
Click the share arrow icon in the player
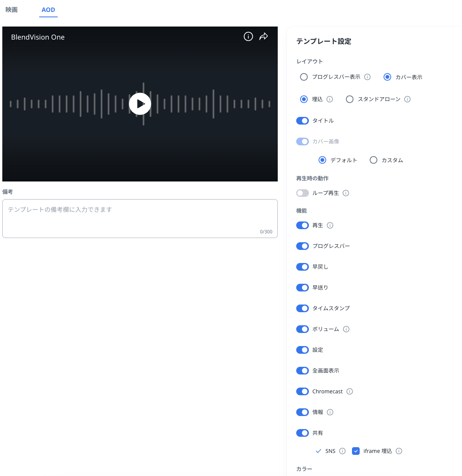click(x=264, y=37)
